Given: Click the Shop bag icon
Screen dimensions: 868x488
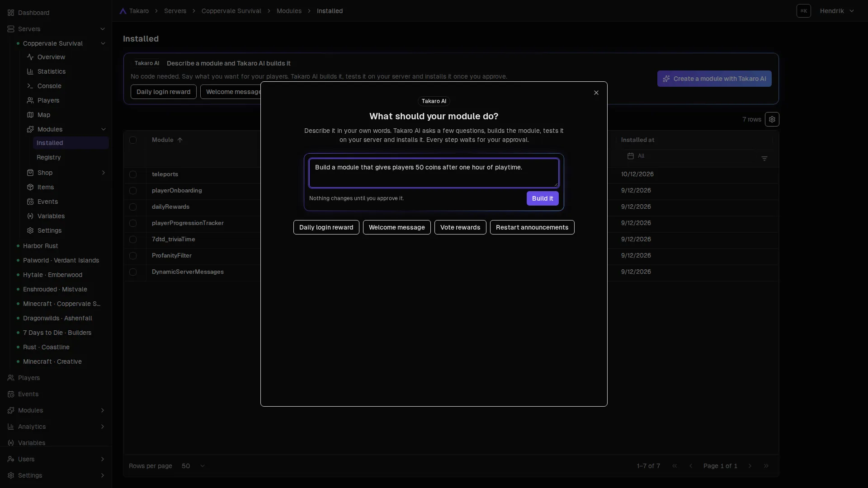Looking at the screenshot, I should coord(30,173).
